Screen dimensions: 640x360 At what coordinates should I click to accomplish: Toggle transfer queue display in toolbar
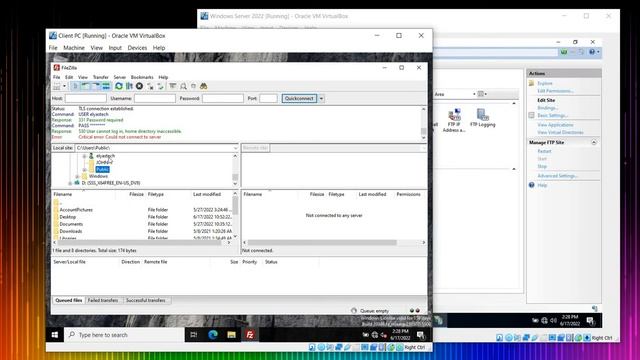tap(106, 86)
